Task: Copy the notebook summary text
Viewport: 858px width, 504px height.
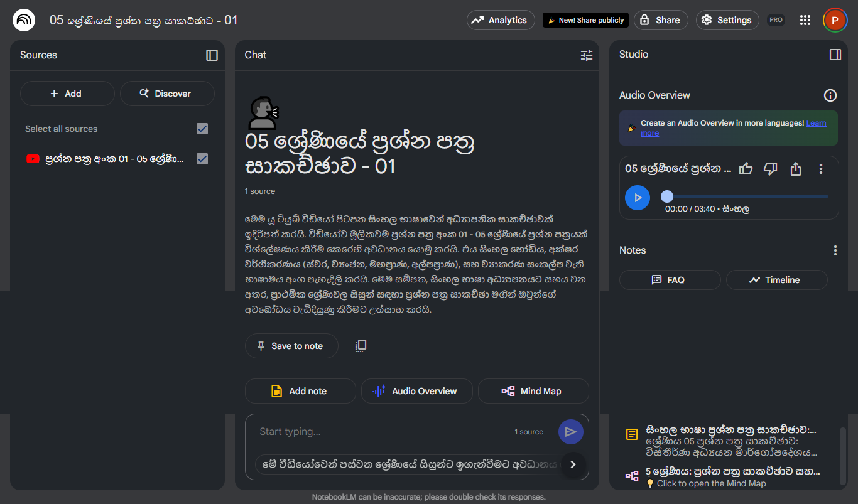Action: (360, 345)
